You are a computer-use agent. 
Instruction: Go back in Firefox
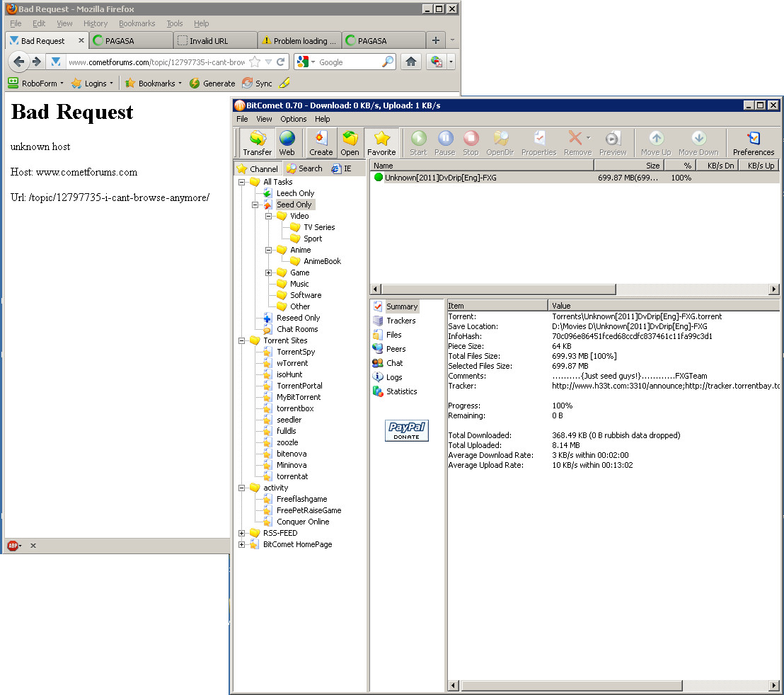[x=19, y=62]
